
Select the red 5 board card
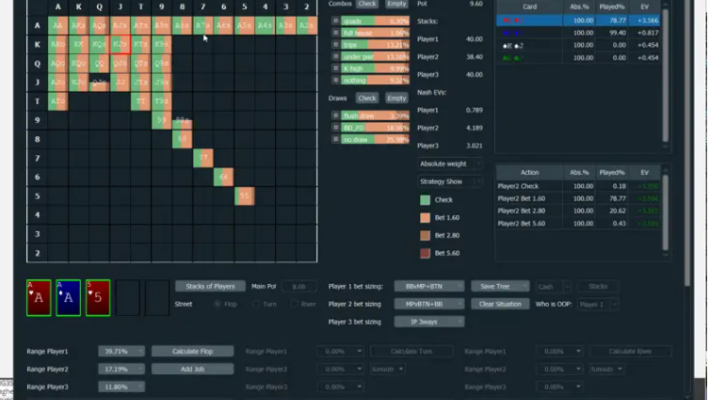[x=98, y=298]
